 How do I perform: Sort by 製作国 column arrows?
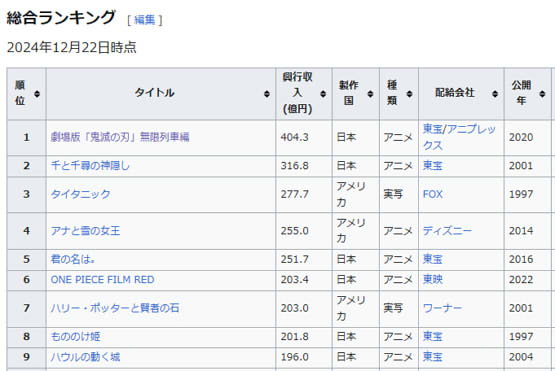[x=370, y=94]
